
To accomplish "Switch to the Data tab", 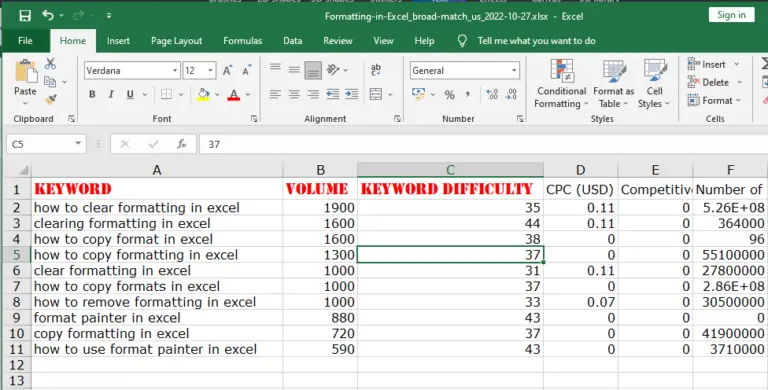I will (x=292, y=41).
